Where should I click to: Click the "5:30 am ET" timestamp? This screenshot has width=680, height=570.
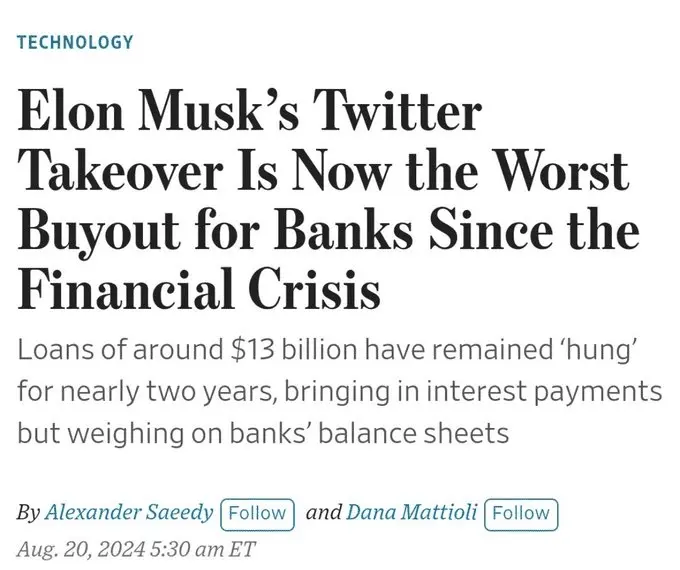(200, 549)
